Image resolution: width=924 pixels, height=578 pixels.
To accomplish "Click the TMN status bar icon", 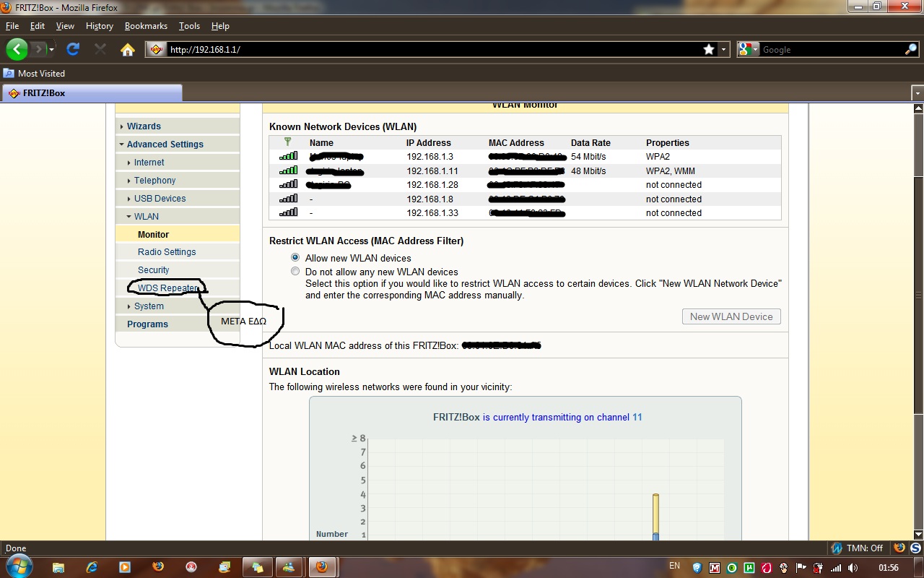I will 837,548.
